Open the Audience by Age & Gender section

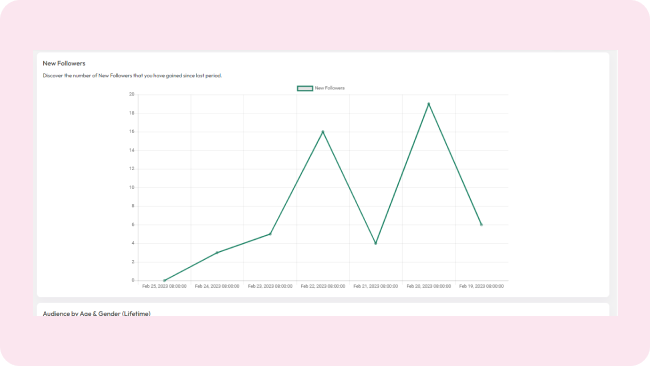click(97, 313)
